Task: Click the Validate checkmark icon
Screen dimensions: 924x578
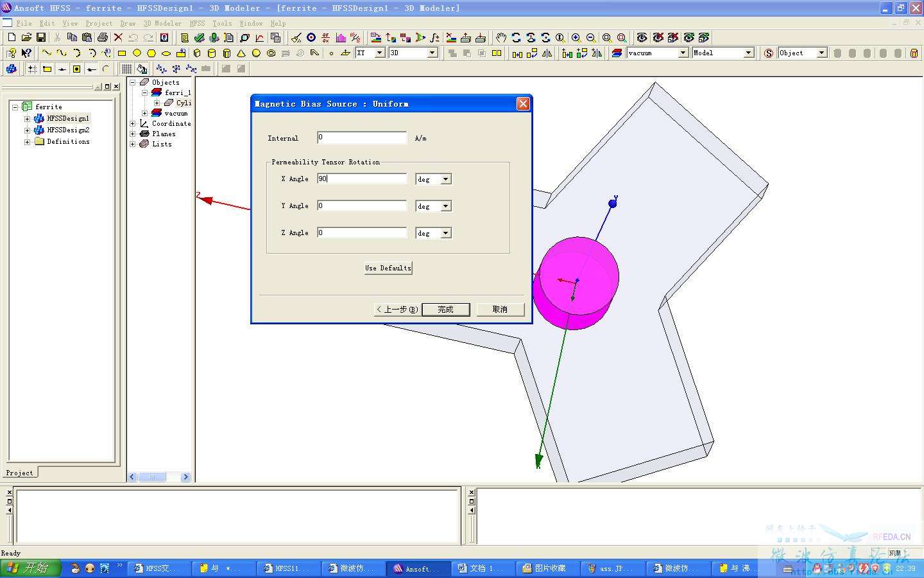Action: [200, 38]
